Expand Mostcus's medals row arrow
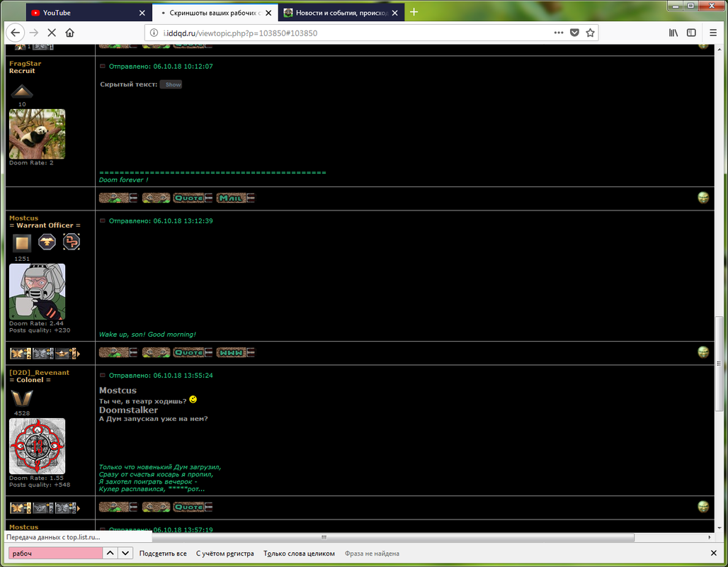Image resolution: width=728 pixels, height=567 pixels. point(79,354)
